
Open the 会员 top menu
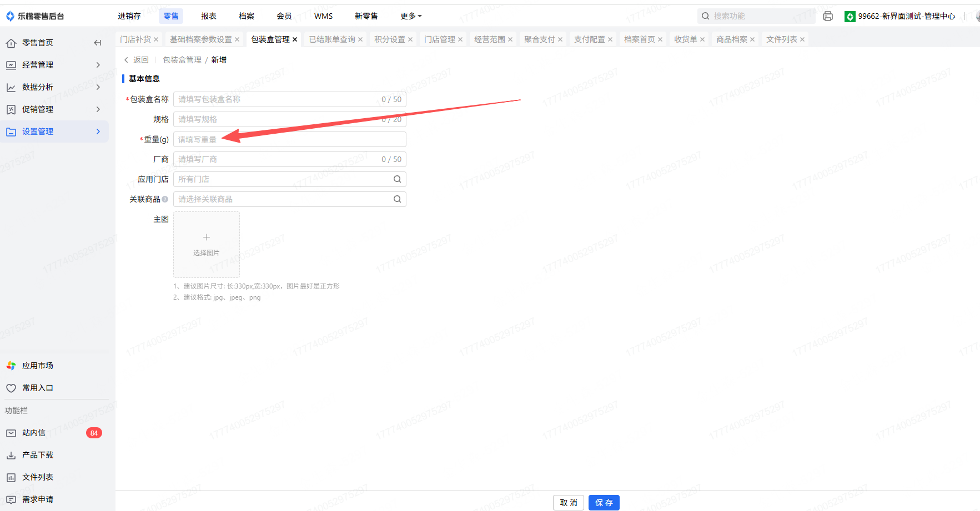[x=284, y=16]
